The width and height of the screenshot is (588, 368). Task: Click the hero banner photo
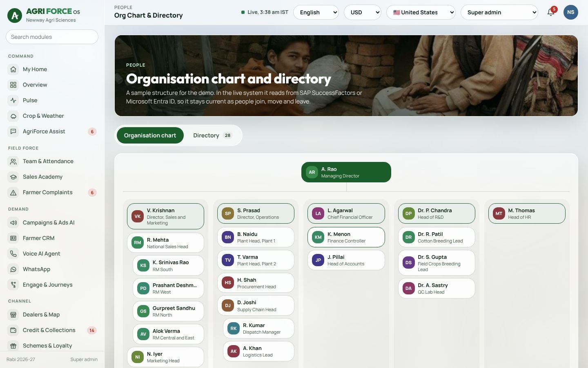(346, 76)
